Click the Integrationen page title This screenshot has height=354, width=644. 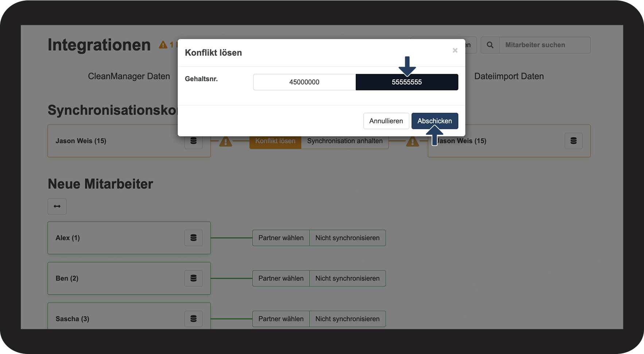[99, 45]
